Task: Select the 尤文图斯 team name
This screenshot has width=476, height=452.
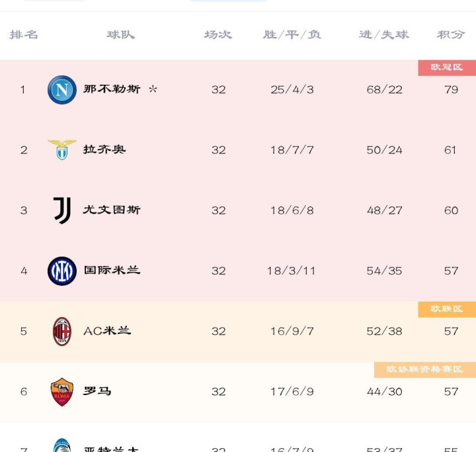Action: [x=112, y=210]
